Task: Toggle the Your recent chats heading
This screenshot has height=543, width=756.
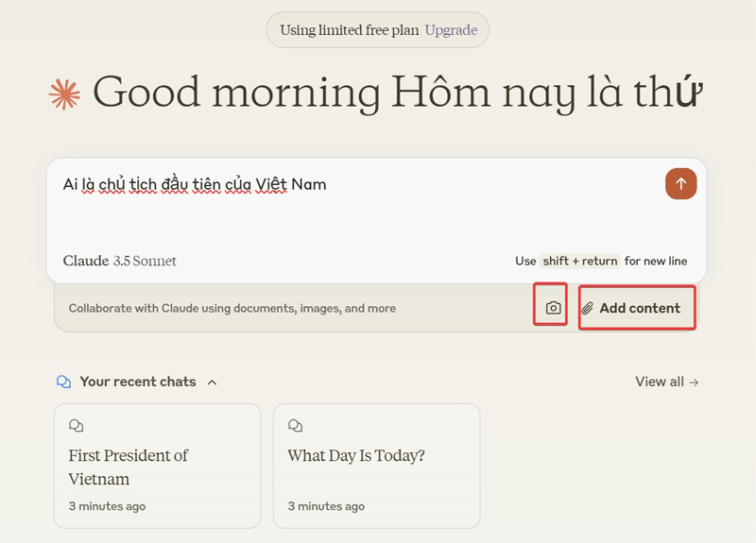Action: click(138, 382)
